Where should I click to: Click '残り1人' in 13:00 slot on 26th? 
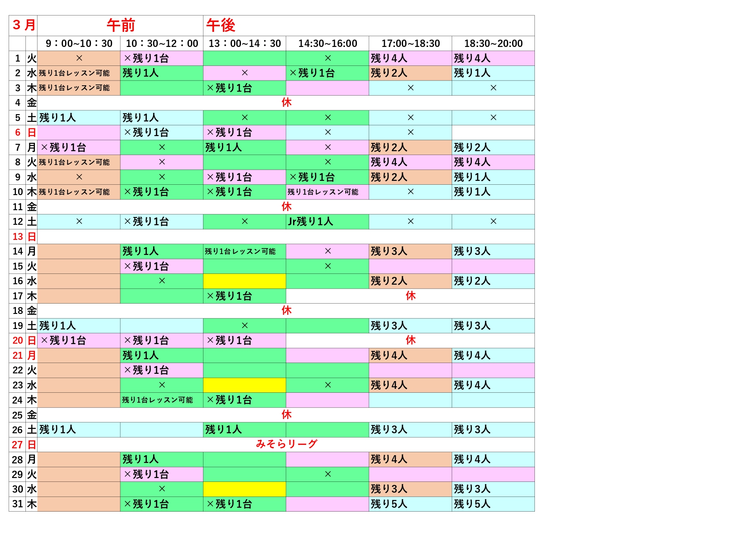click(223, 430)
